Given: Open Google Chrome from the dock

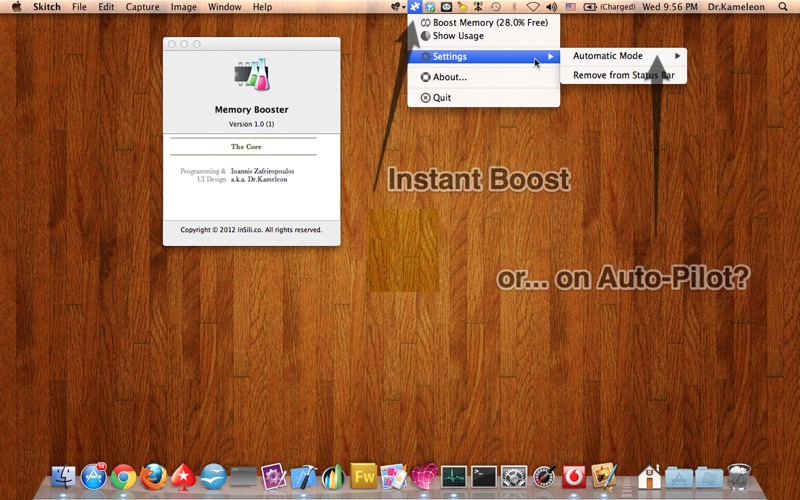Looking at the screenshot, I should [x=124, y=478].
